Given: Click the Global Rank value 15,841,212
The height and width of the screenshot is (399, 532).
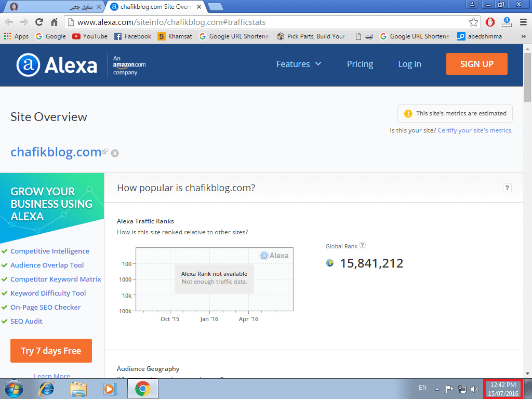Looking at the screenshot, I should [371, 263].
